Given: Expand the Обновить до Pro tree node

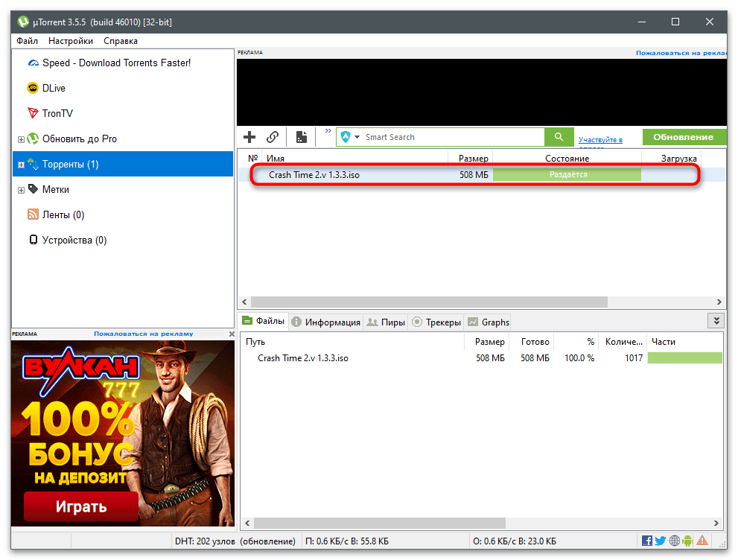Looking at the screenshot, I should click(x=21, y=139).
